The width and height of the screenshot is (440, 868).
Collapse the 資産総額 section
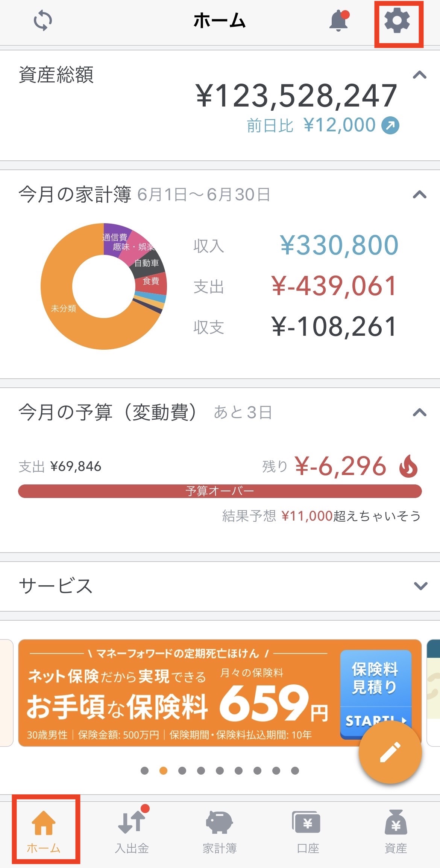click(420, 75)
